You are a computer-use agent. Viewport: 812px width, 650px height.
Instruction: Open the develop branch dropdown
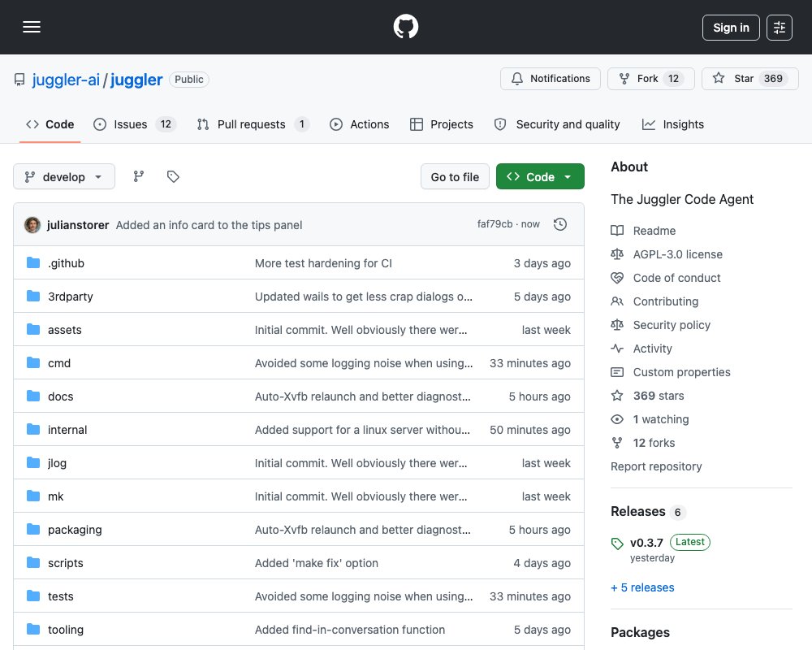pyautogui.click(x=63, y=177)
